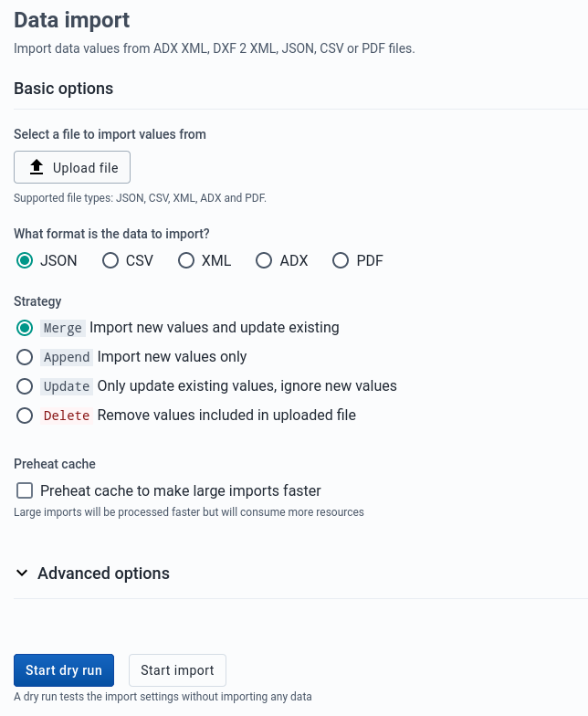588x716 pixels.
Task: Click the upload arrow icon
Action: (37, 167)
